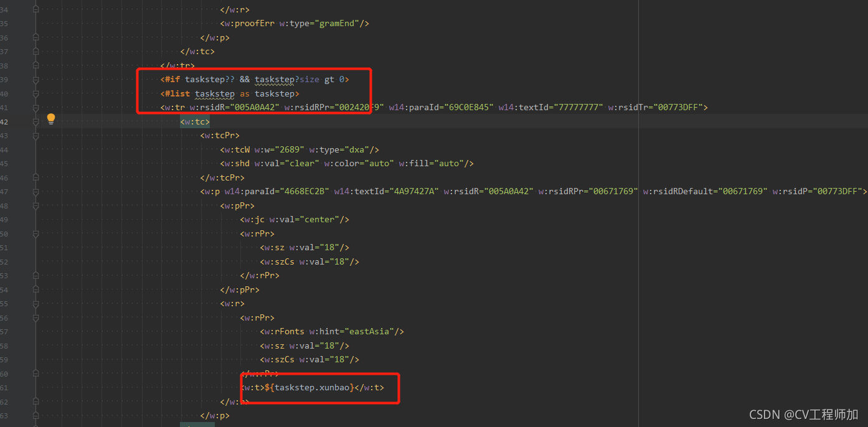
Task: Collapse the w:tcPr block fold marker
Action: (x=35, y=135)
